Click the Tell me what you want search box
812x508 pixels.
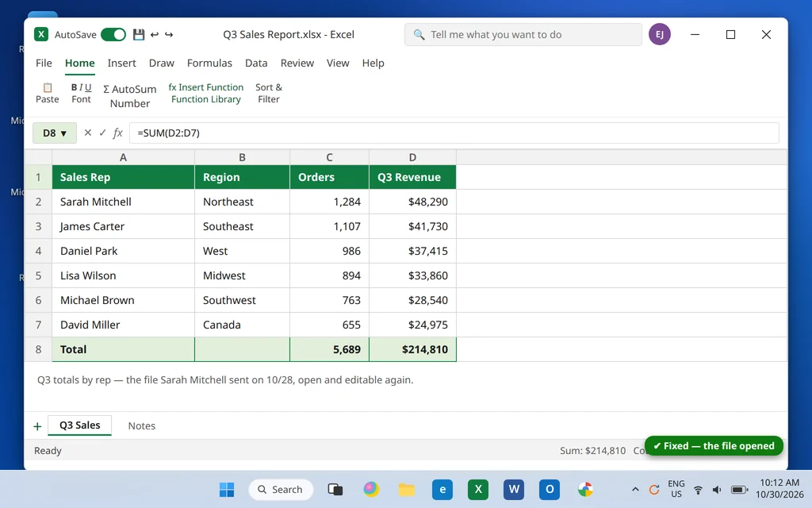click(x=523, y=34)
